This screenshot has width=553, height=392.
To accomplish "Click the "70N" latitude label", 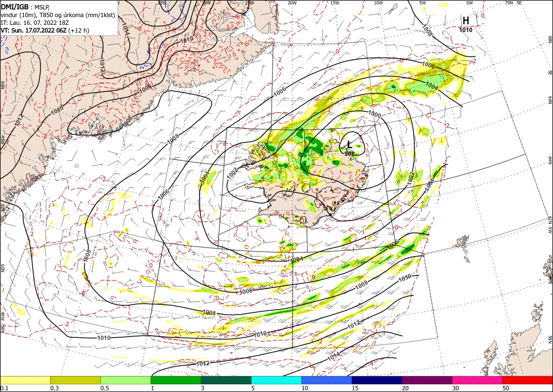I will (x=509, y=3).
